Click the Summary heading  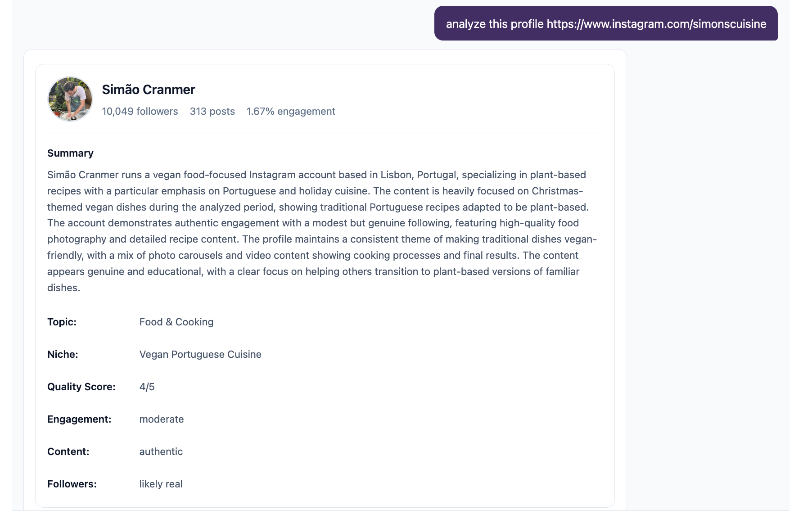pos(70,153)
